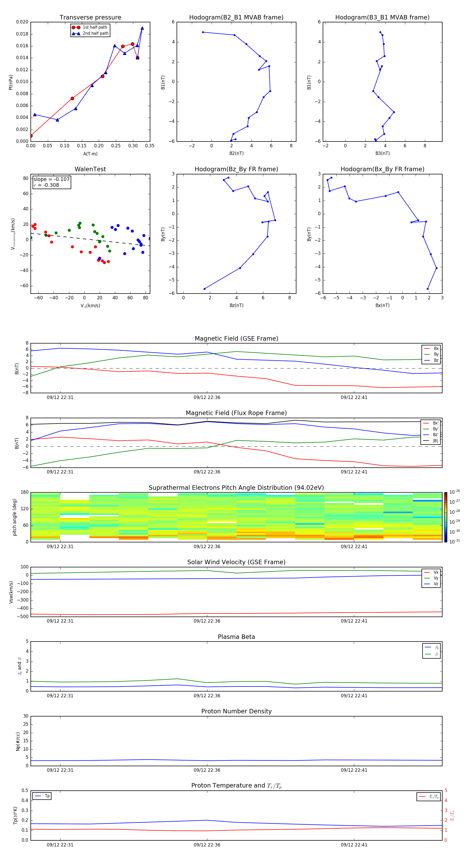The height and width of the screenshot is (868, 473).
Task: Click the 'Transverse pressure' plot title
Action: pyautogui.click(x=90, y=18)
